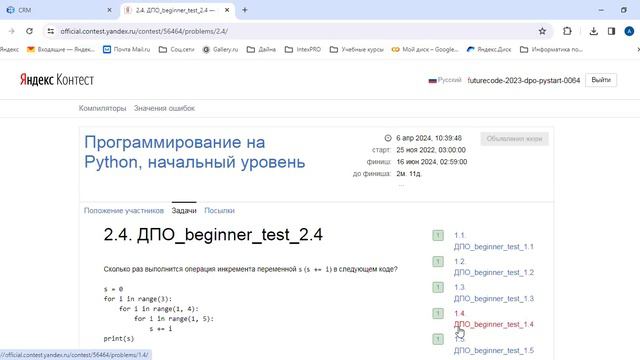Open the Дайна bookmarks folder
This screenshot has height=360, width=640.
click(x=261, y=49)
